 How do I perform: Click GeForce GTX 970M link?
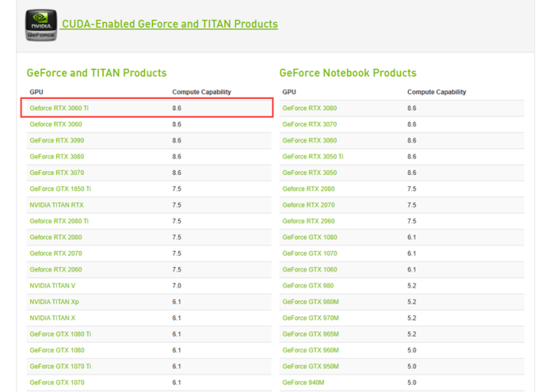(311, 318)
